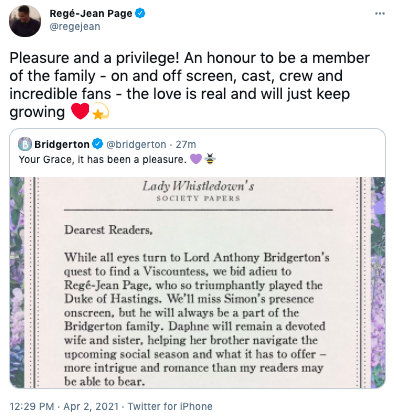Screen dimensions: 394x420
Task: Click the verified badge beside Regé-Jean Page
Action: tap(140, 14)
